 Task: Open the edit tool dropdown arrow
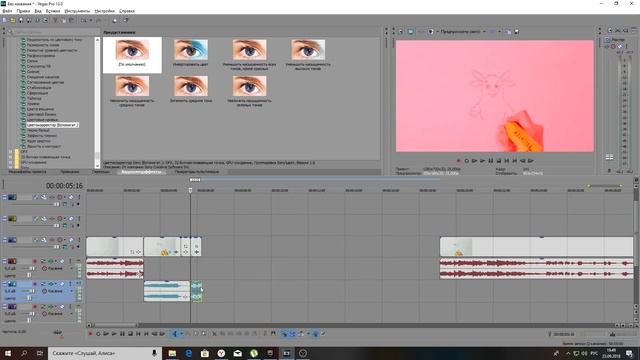coord(181,334)
